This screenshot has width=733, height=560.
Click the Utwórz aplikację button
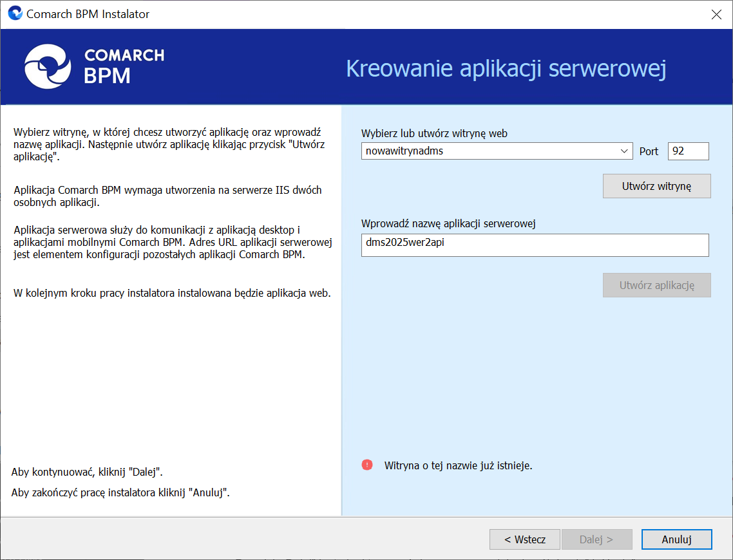coord(656,285)
